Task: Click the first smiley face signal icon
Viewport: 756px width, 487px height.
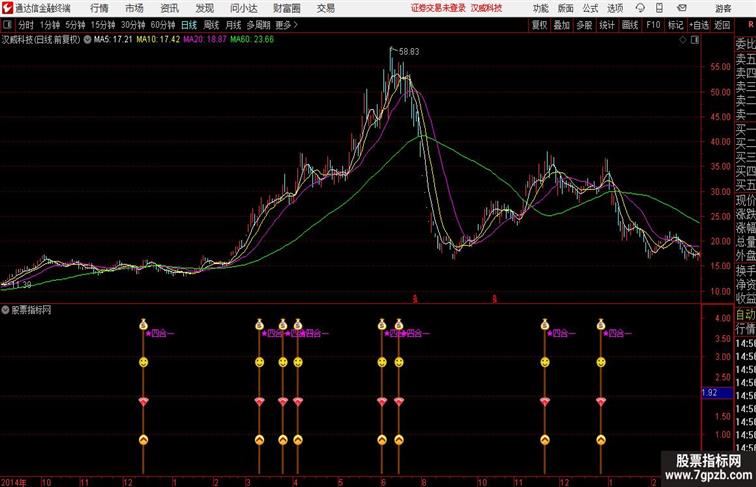Action: [143, 362]
